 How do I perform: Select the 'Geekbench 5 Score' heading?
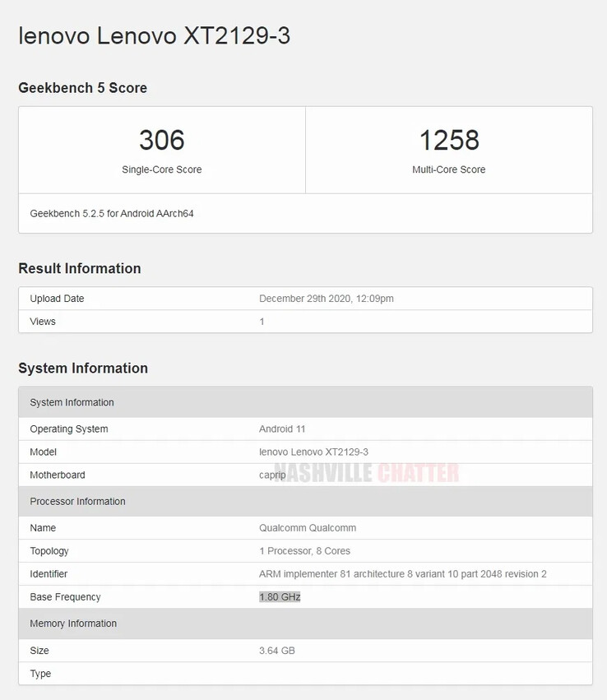[x=82, y=88]
